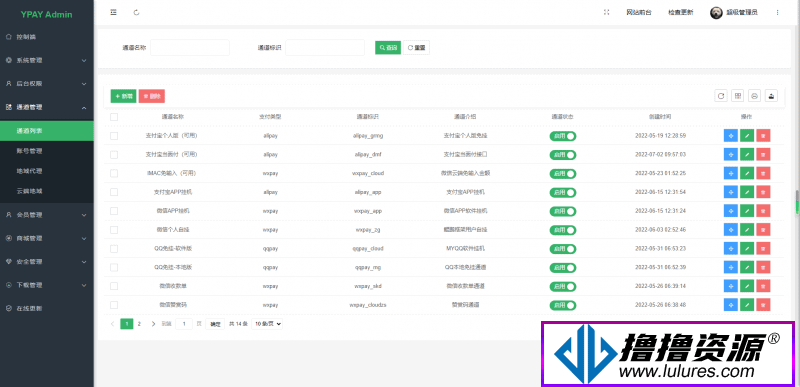Click the 通道标识 search input field
Screen dimensions: 800x387
(x=325, y=47)
